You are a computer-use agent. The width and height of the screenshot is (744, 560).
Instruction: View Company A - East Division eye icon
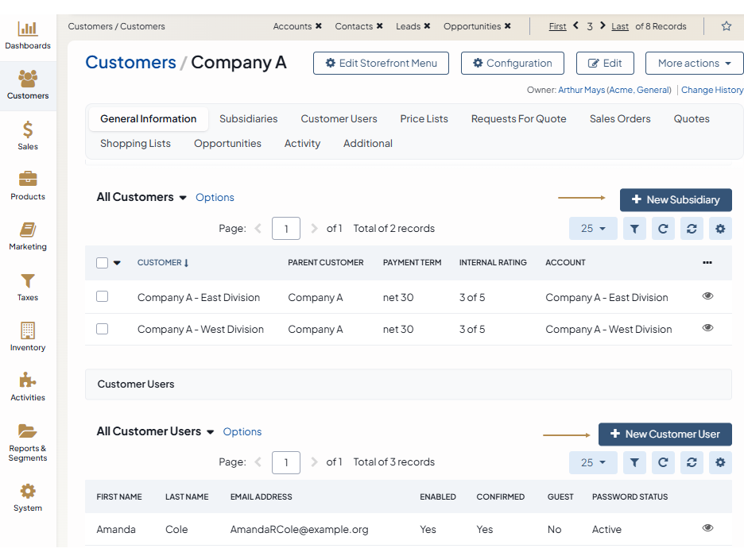click(707, 296)
